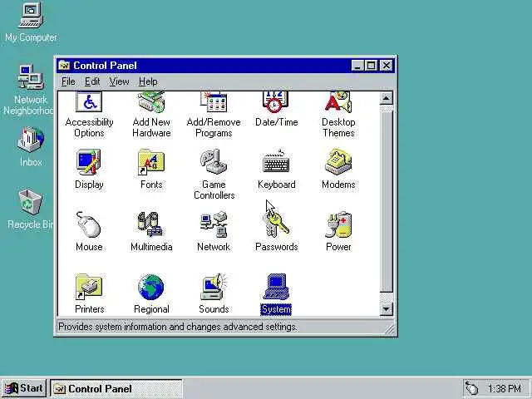This screenshot has height=399, width=532.
Task: Click the status bar description text
Action: [177, 327]
